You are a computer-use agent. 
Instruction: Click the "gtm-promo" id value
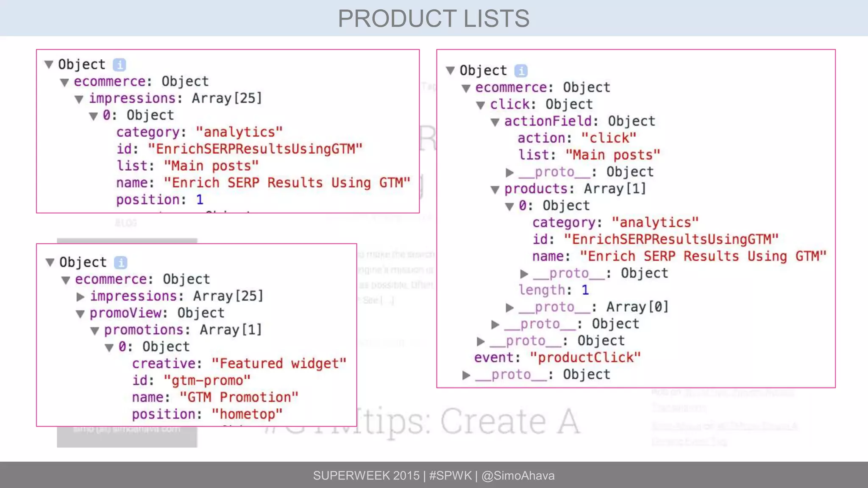[207, 381]
